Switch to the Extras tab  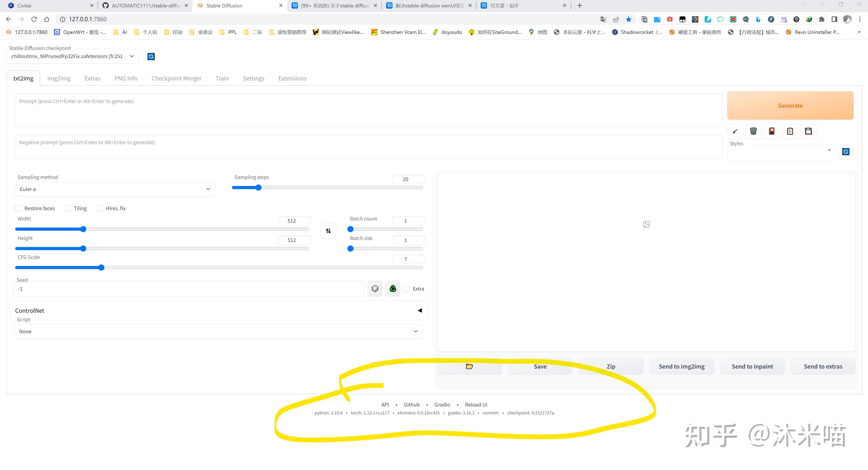coord(92,78)
